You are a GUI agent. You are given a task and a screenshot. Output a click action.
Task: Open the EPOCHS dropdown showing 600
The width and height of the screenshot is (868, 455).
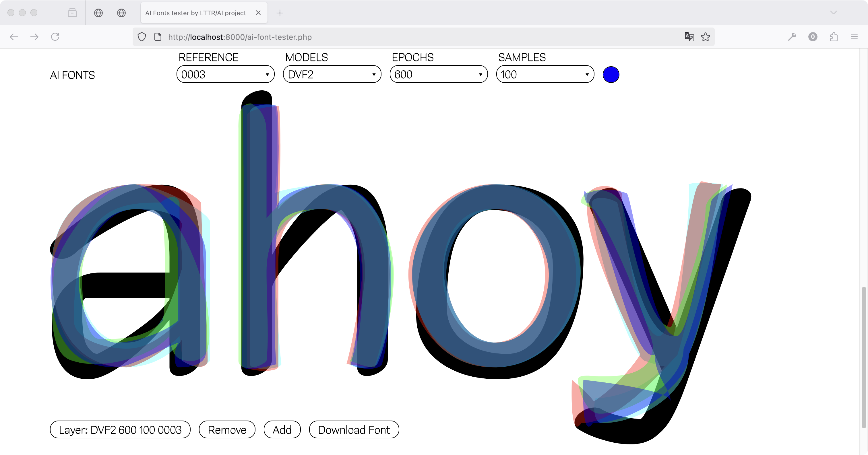coord(439,74)
